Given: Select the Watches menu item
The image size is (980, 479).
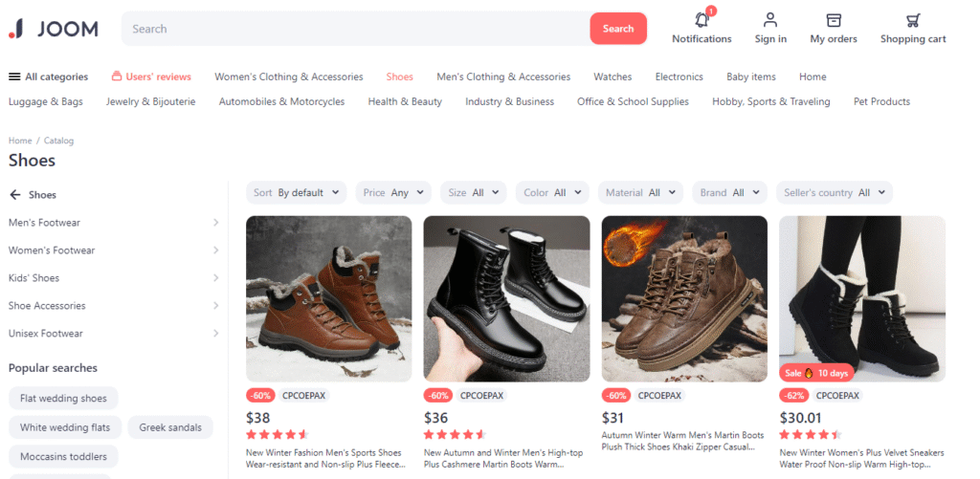Looking at the screenshot, I should pyautogui.click(x=612, y=76).
